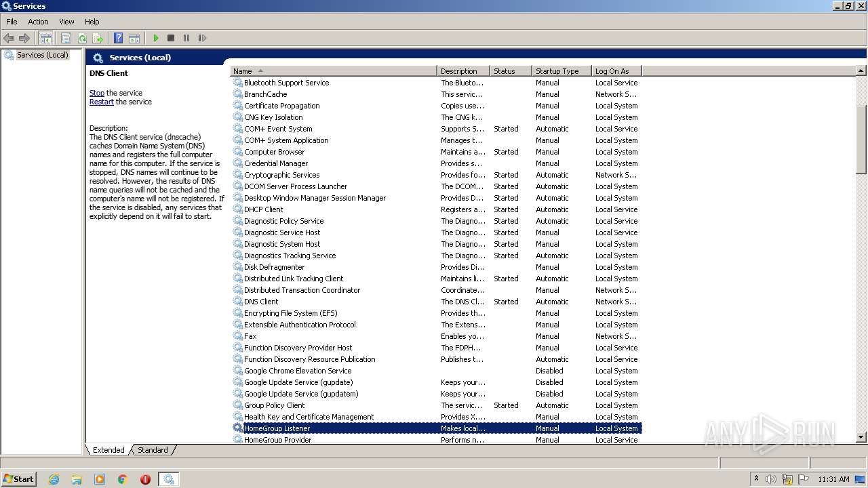Click the volume speaker tray icon
This screenshot has width=868, height=488.
pyautogui.click(x=771, y=479)
